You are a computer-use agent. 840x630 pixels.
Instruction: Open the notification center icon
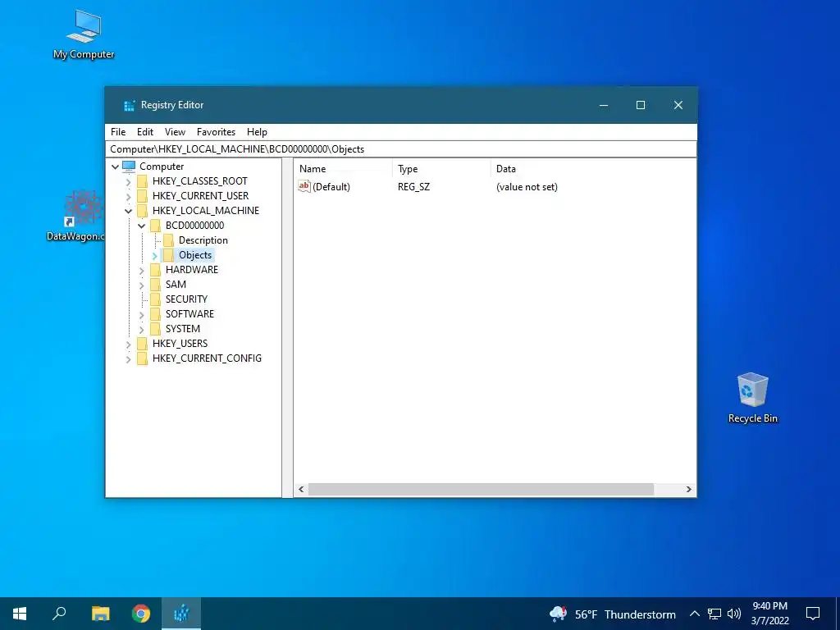(813, 614)
